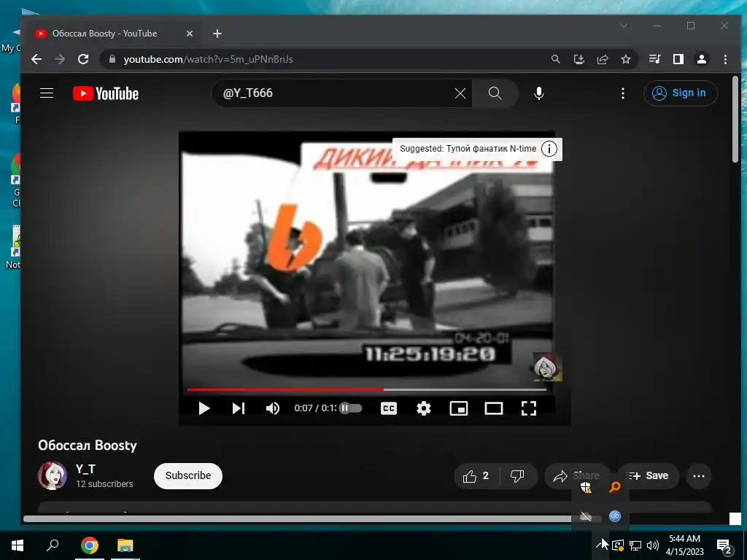Toggle Chrome side panel

coord(678,59)
